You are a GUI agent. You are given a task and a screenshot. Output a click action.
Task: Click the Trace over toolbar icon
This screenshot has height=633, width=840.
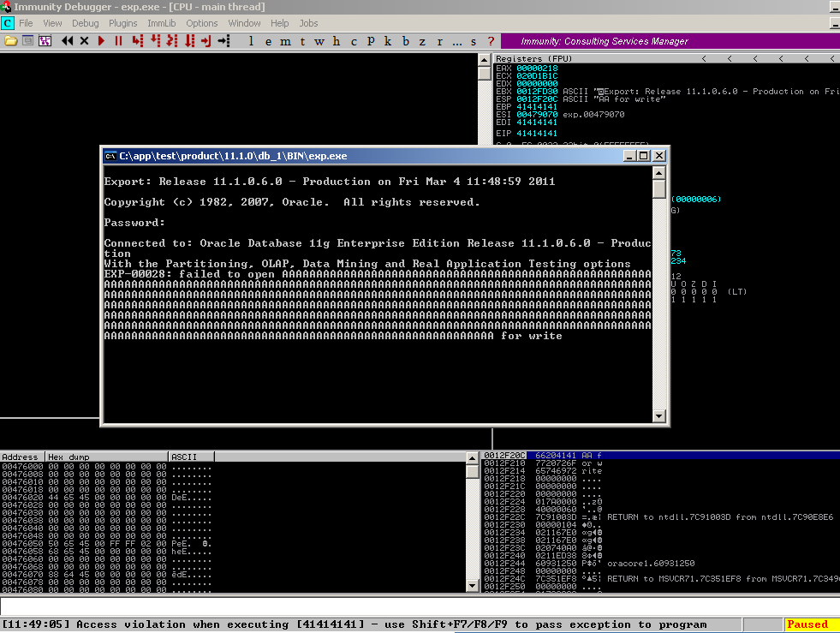189,41
